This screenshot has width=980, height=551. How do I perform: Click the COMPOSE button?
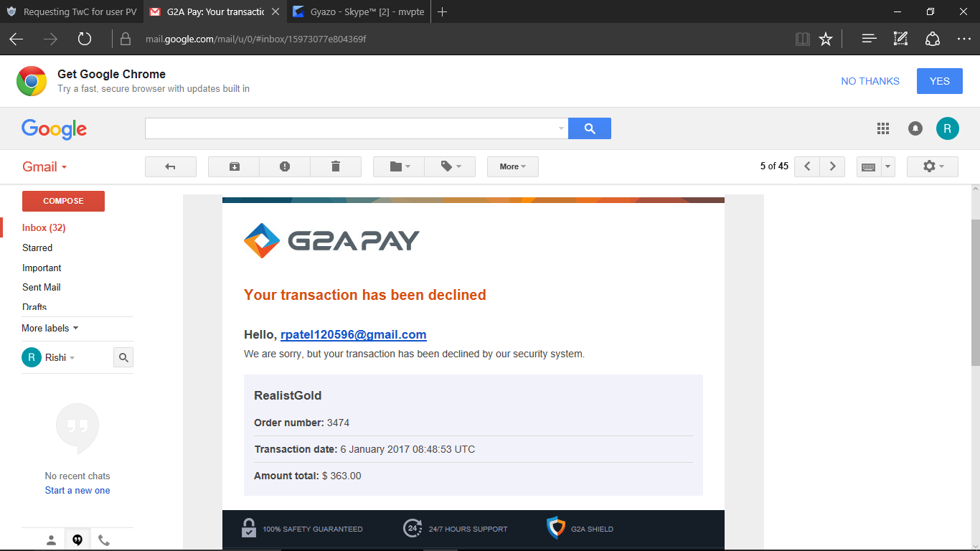63,201
